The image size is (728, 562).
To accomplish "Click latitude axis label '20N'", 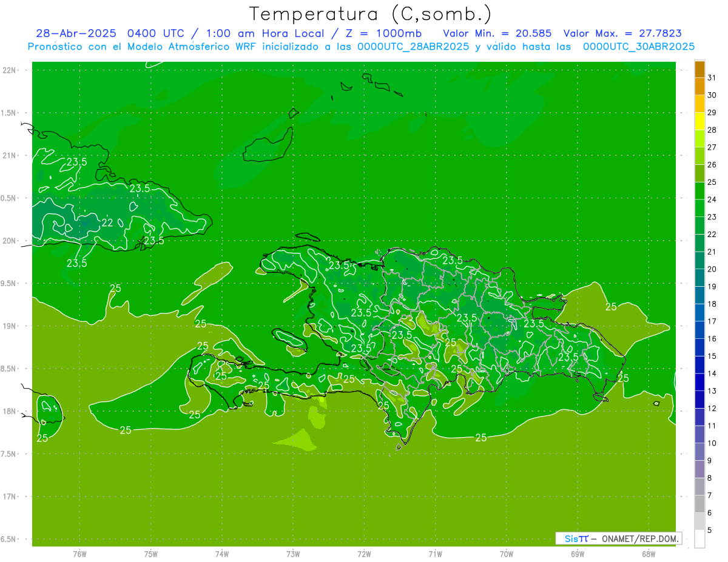I will [x=10, y=241].
